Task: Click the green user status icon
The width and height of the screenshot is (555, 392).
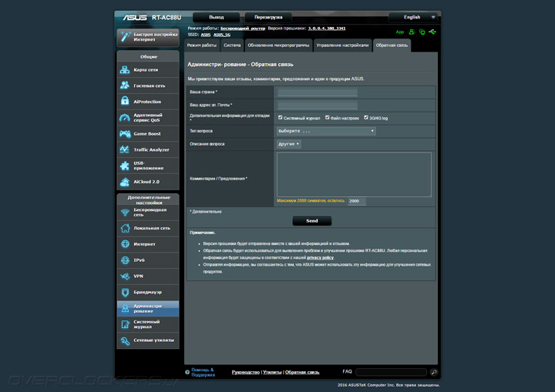Action: click(412, 32)
